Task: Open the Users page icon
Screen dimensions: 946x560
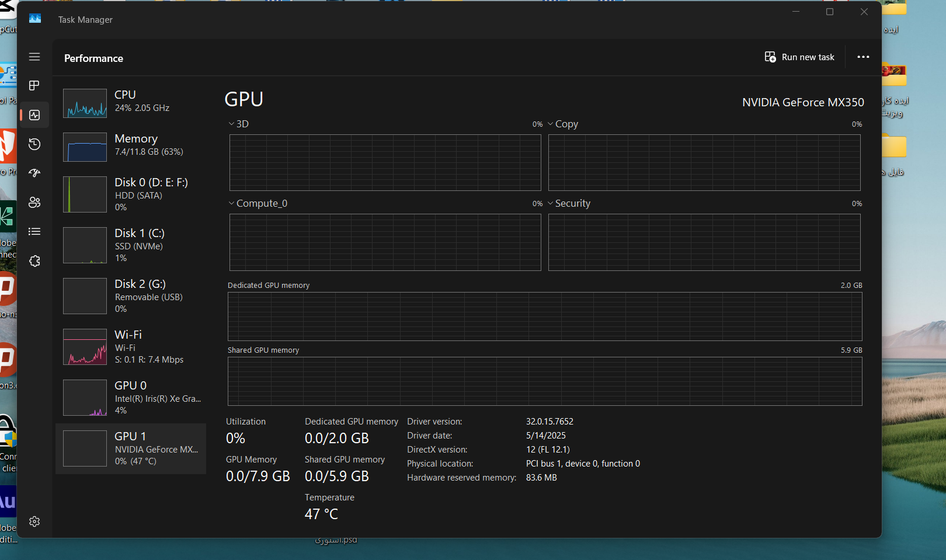Action: [x=34, y=202]
